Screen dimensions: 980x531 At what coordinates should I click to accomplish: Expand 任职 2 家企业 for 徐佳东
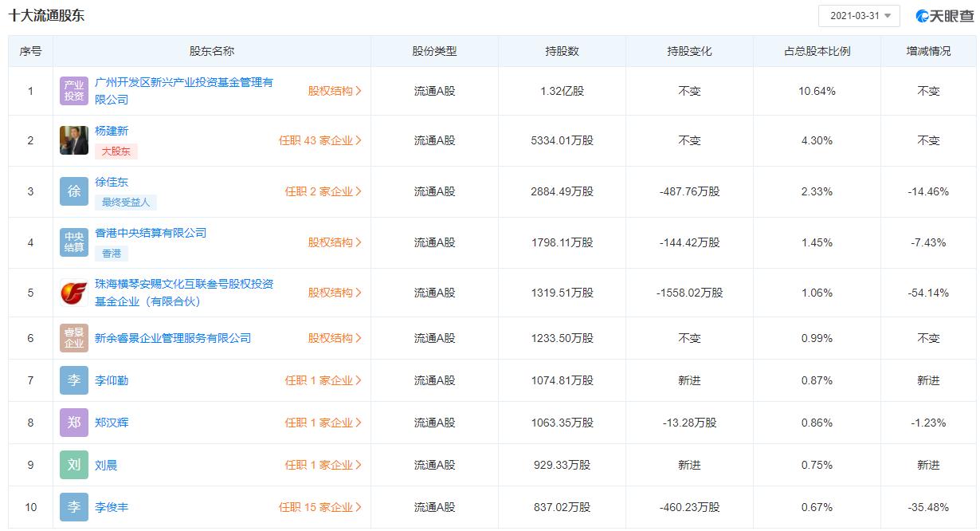click(323, 191)
